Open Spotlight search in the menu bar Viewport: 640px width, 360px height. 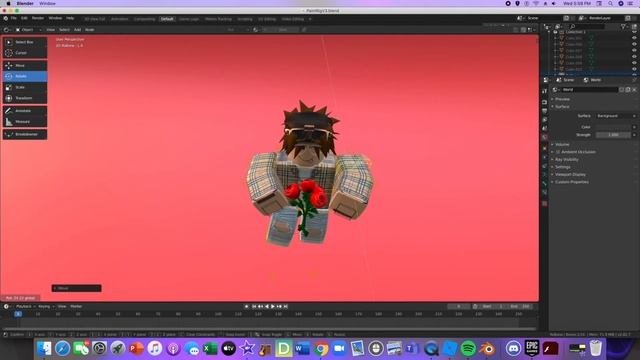point(610,4)
